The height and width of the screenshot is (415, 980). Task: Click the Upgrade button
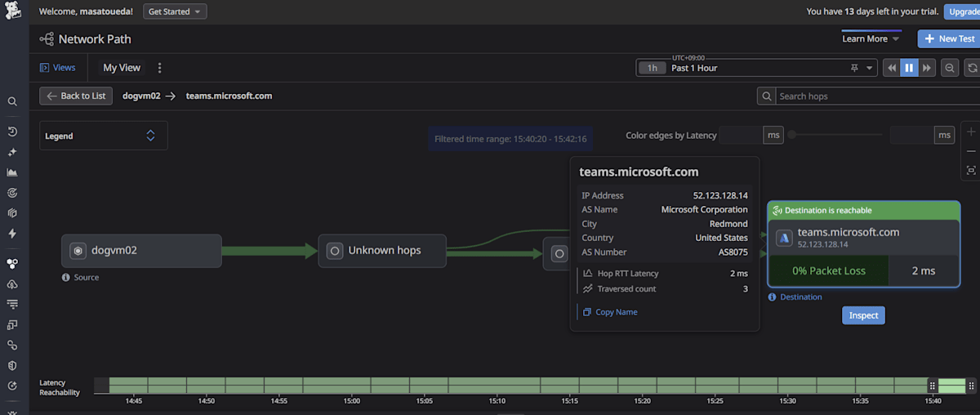[x=962, y=11]
